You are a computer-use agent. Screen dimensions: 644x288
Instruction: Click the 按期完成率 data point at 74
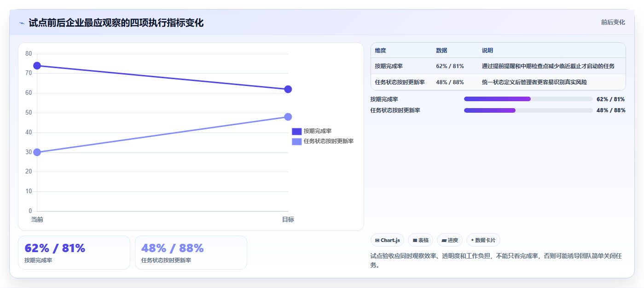point(37,66)
